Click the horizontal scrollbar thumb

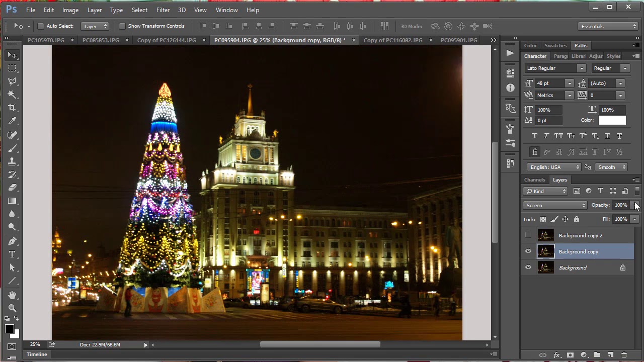(320, 344)
